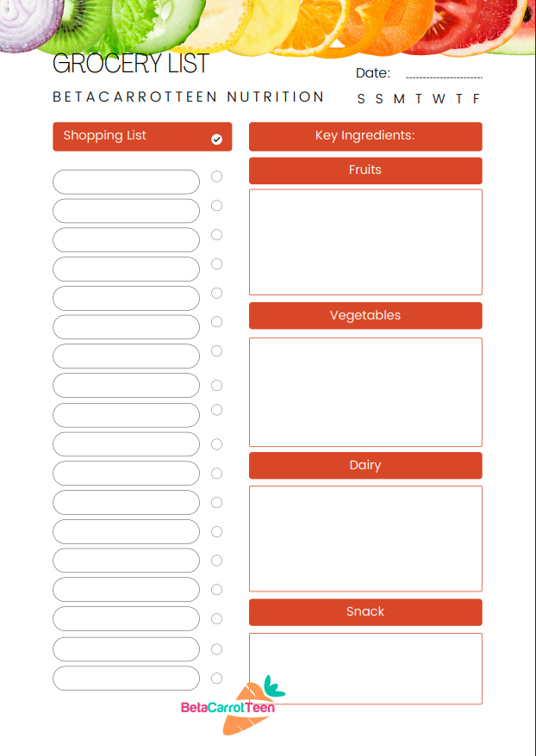Click the Date dashed line field
Screen dimensions: 536x756
pyautogui.click(x=444, y=77)
